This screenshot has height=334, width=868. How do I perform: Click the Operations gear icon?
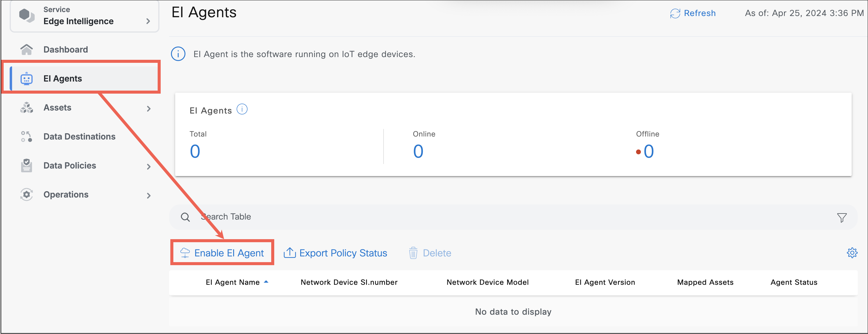(26, 194)
